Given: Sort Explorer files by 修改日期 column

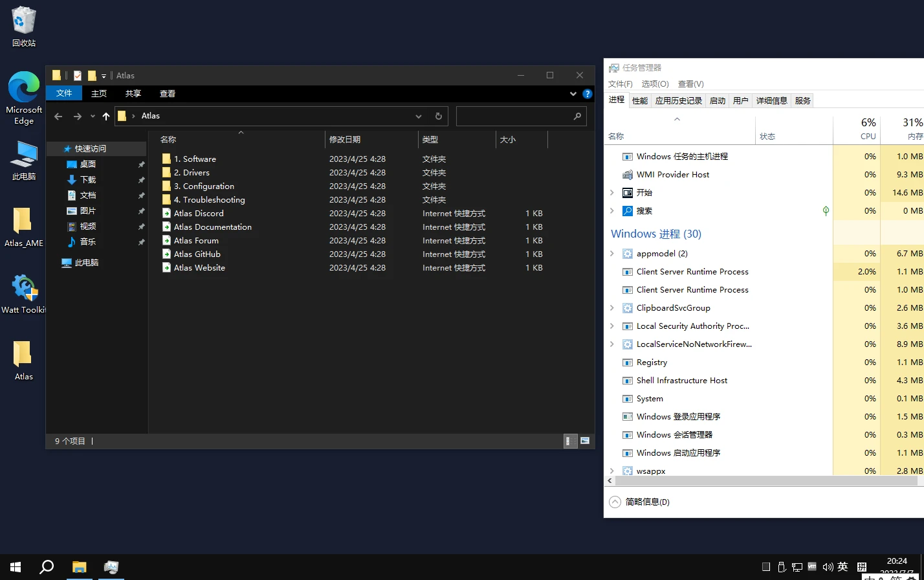Looking at the screenshot, I should [x=371, y=139].
